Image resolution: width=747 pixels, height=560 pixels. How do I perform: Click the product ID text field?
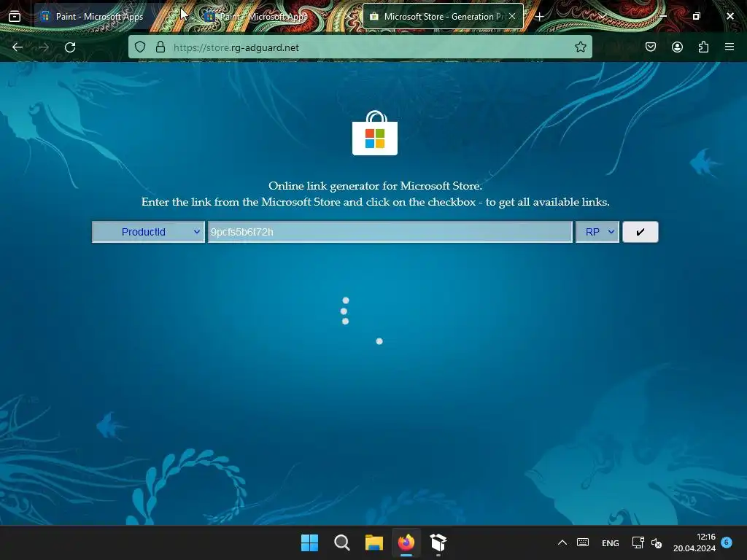tap(390, 232)
